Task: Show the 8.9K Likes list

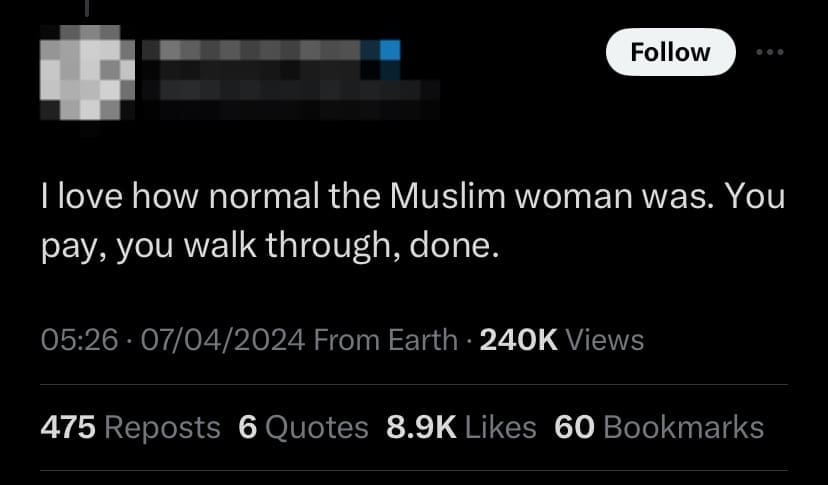Action: pos(461,427)
